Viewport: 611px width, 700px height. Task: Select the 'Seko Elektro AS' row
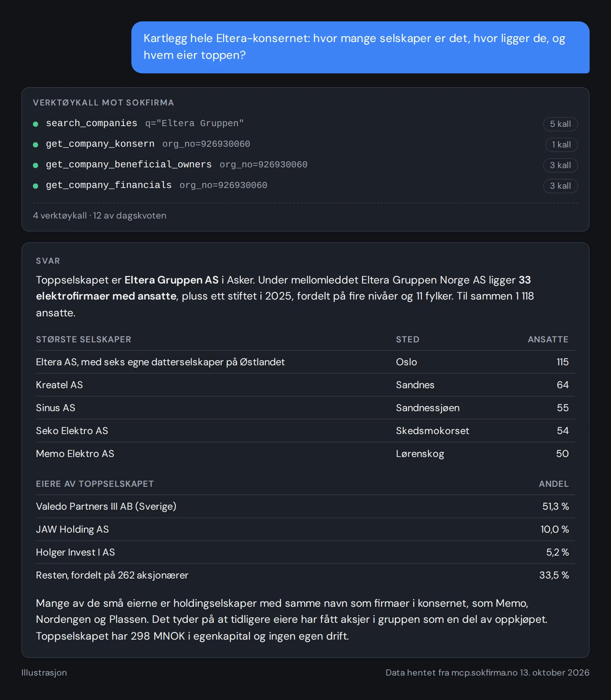[x=305, y=431]
